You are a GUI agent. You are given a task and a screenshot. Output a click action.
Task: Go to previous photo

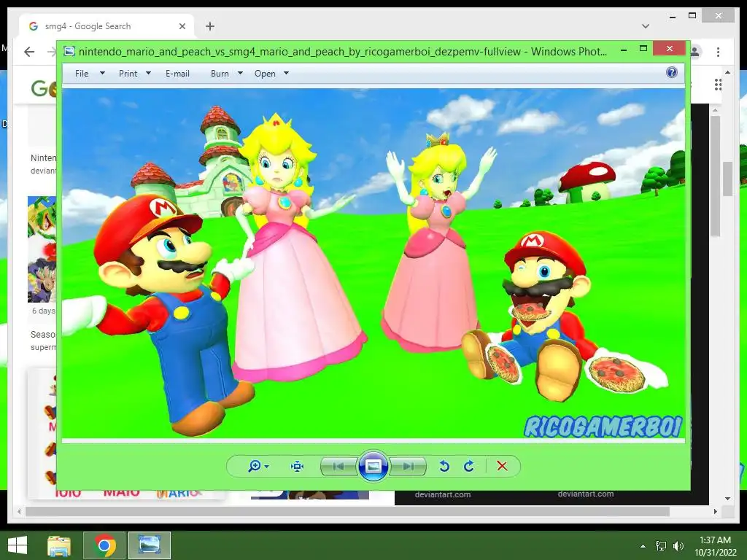pyautogui.click(x=338, y=466)
